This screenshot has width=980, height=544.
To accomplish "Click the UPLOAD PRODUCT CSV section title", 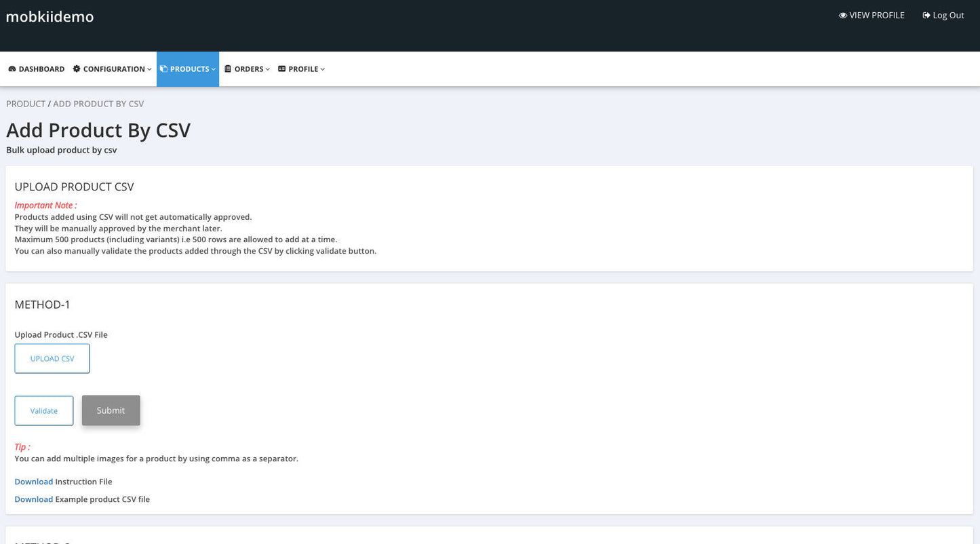I will [x=75, y=187].
